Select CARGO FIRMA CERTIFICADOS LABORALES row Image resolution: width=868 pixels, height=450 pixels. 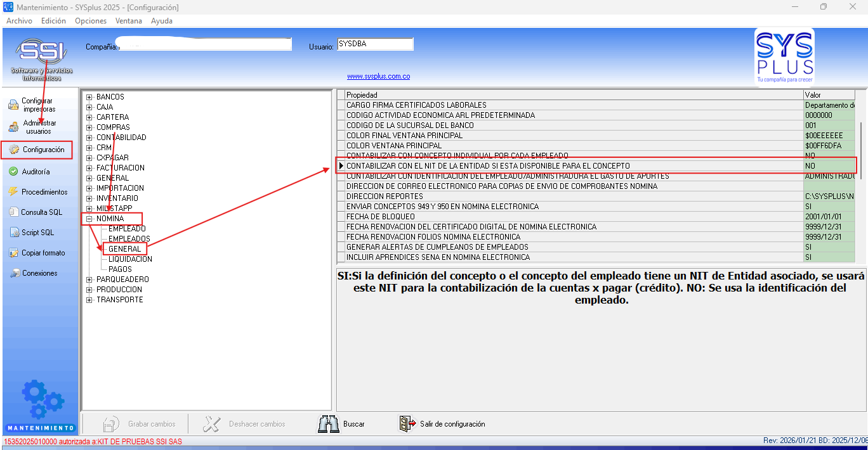click(574, 105)
